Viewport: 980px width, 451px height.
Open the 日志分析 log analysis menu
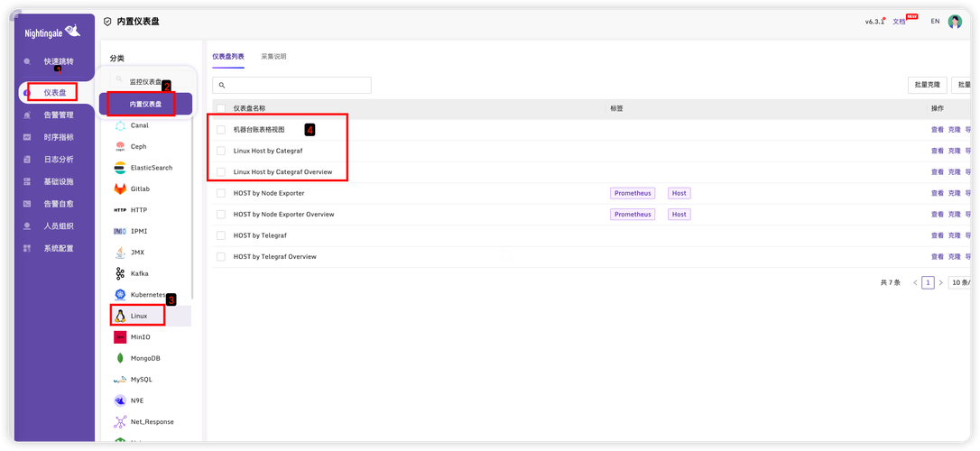(x=58, y=160)
